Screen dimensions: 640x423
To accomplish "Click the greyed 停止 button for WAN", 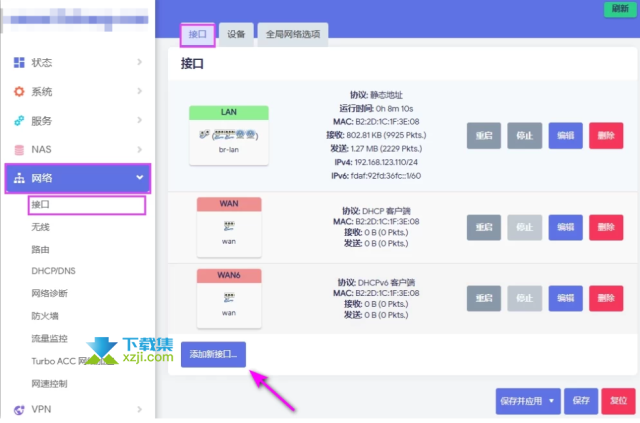I will click(524, 227).
